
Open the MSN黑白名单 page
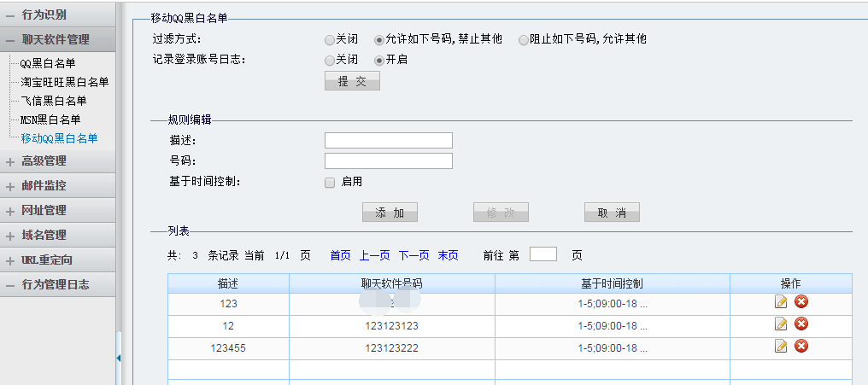tap(50, 120)
